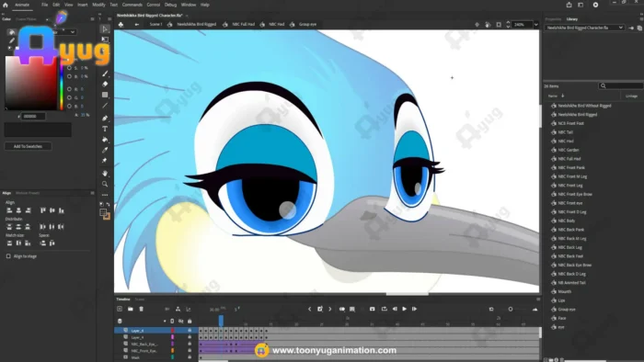Select the Paint Bucket tool
Viewport: 644px width, 362px height.
105,140
